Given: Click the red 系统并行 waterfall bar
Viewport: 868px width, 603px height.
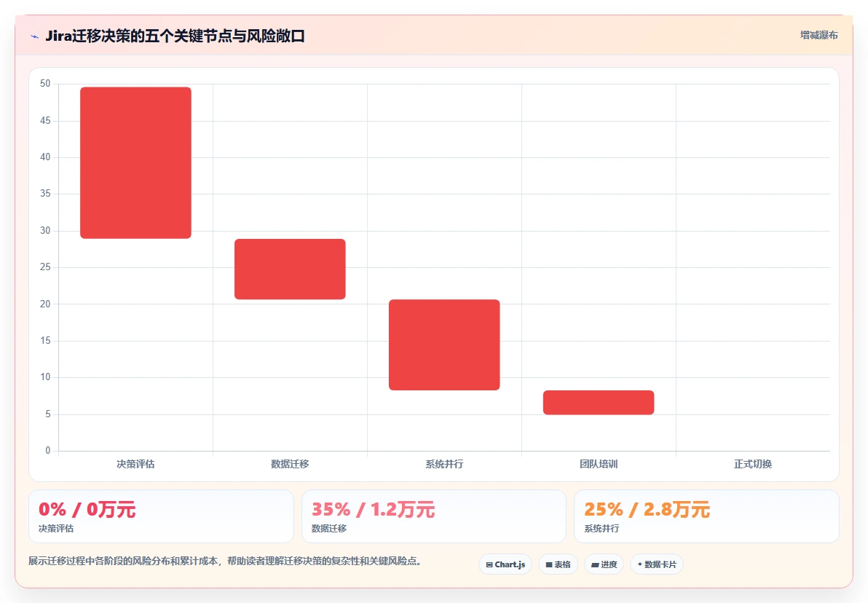Looking at the screenshot, I should click(444, 345).
